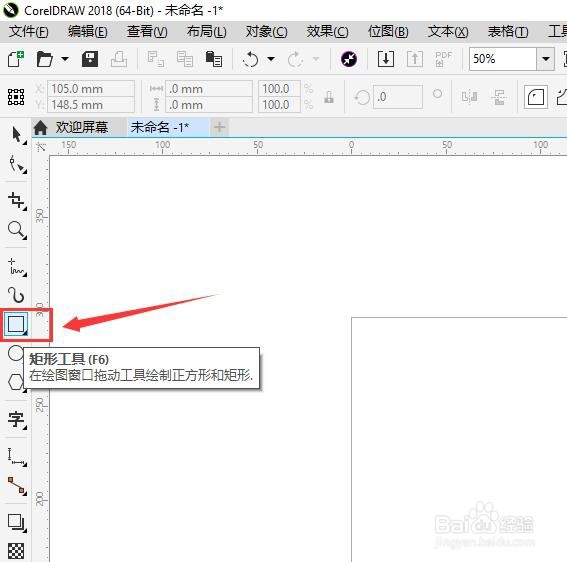Image resolution: width=567 pixels, height=562 pixels.
Task: Click the object height field
Action: 209,105
